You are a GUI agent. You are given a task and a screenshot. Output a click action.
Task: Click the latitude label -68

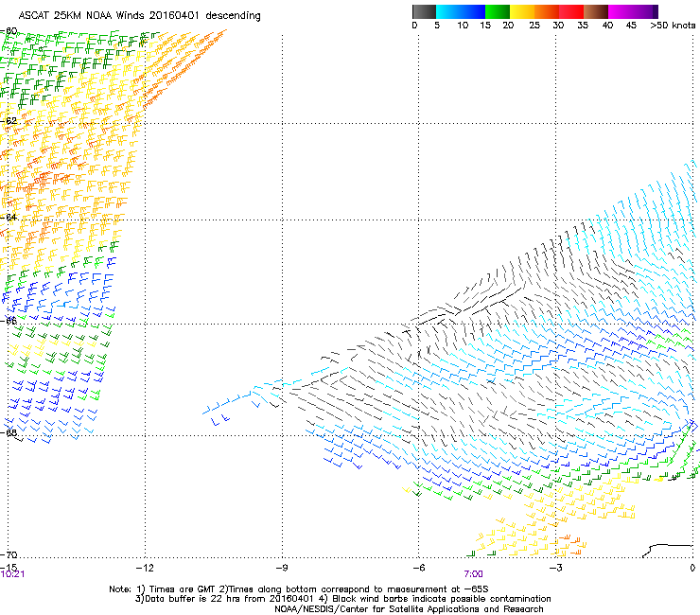coord(9,432)
